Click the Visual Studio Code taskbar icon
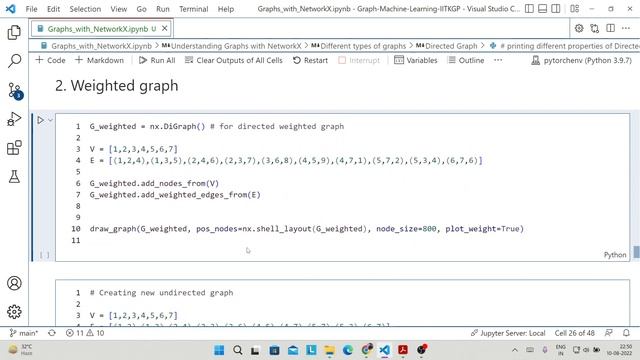This screenshot has width=640, height=360. (x=384, y=350)
